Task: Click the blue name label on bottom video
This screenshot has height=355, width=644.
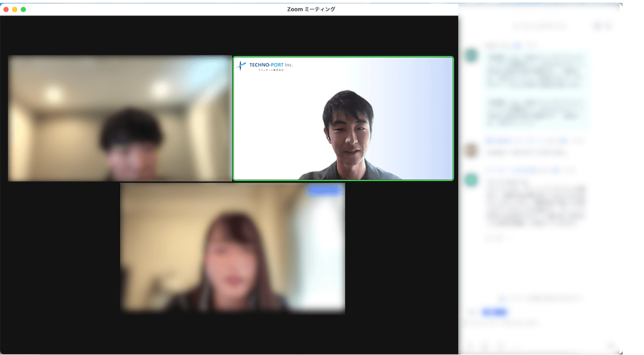Action: pyautogui.click(x=324, y=190)
